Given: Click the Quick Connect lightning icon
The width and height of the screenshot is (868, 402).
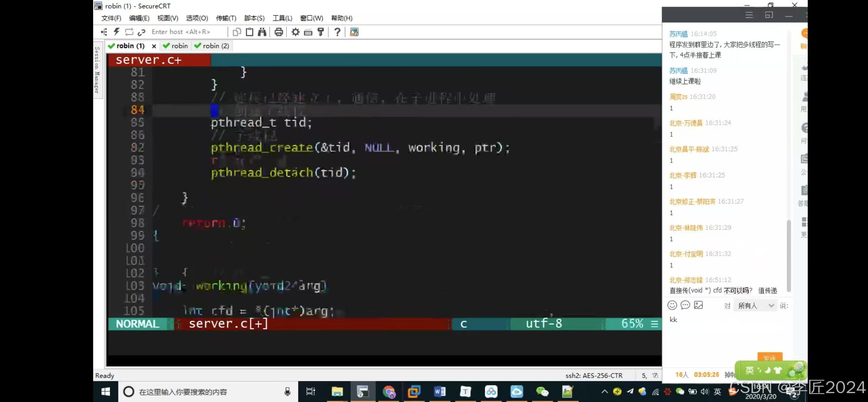Looking at the screenshot, I should [x=116, y=32].
